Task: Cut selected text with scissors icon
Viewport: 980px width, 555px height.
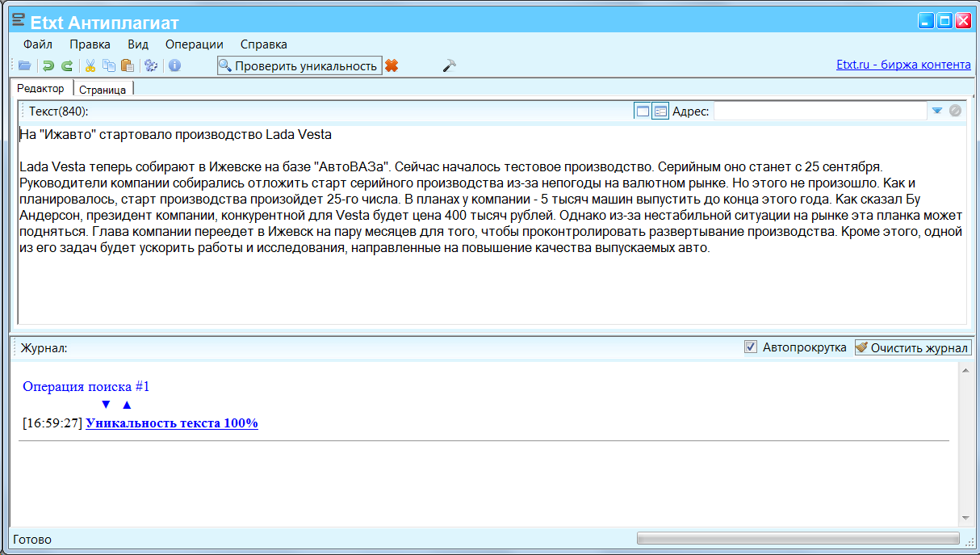Action: [90, 66]
